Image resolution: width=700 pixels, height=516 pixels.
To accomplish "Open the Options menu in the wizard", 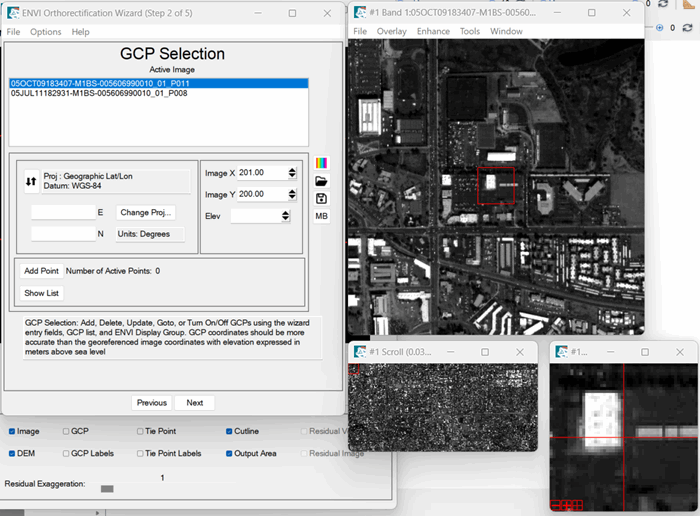I will 45,32.
